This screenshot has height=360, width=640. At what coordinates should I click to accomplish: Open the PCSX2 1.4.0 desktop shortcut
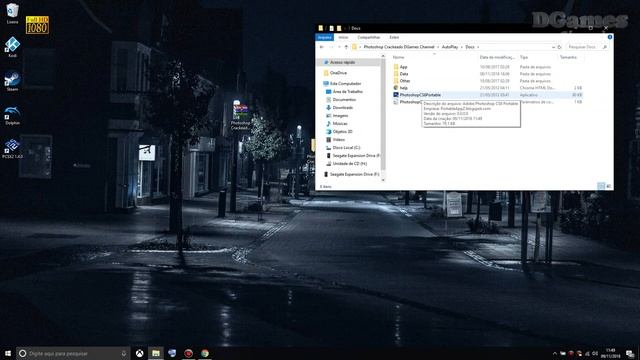point(12,149)
